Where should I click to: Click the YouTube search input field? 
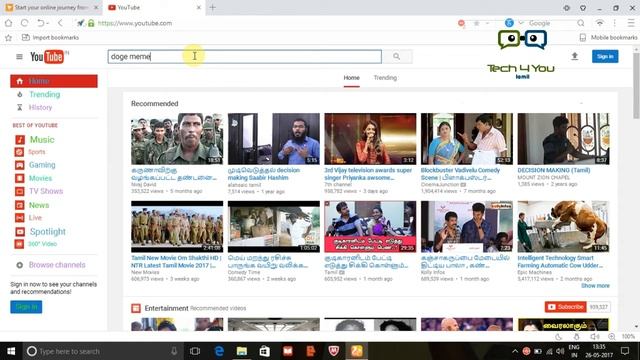point(244,56)
